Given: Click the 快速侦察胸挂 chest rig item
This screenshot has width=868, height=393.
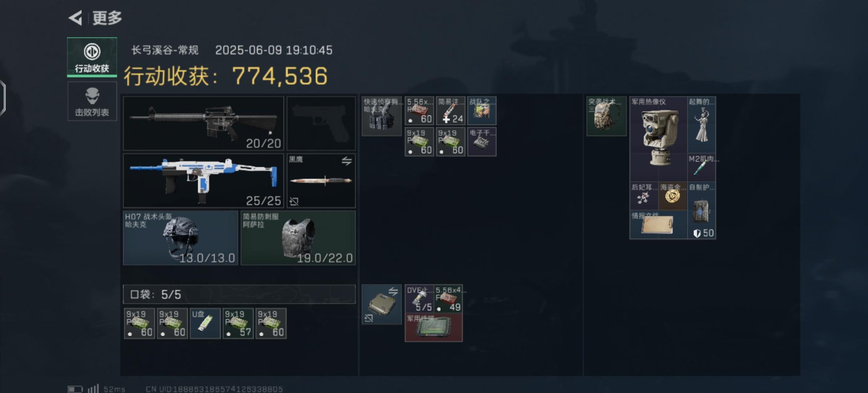Looking at the screenshot, I should point(382,116).
